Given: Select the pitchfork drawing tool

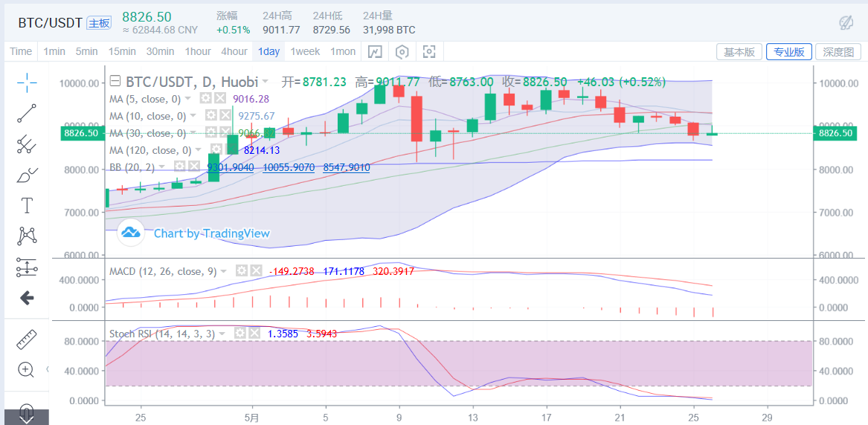Looking at the screenshot, I should pos(27,144).
